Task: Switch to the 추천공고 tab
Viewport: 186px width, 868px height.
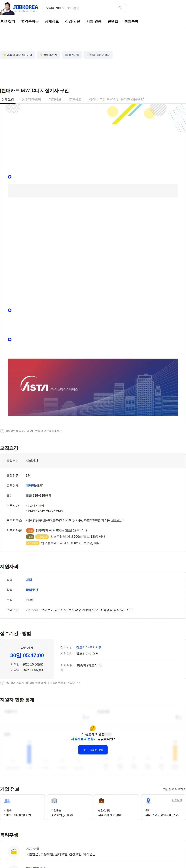Action: (75, 99)
